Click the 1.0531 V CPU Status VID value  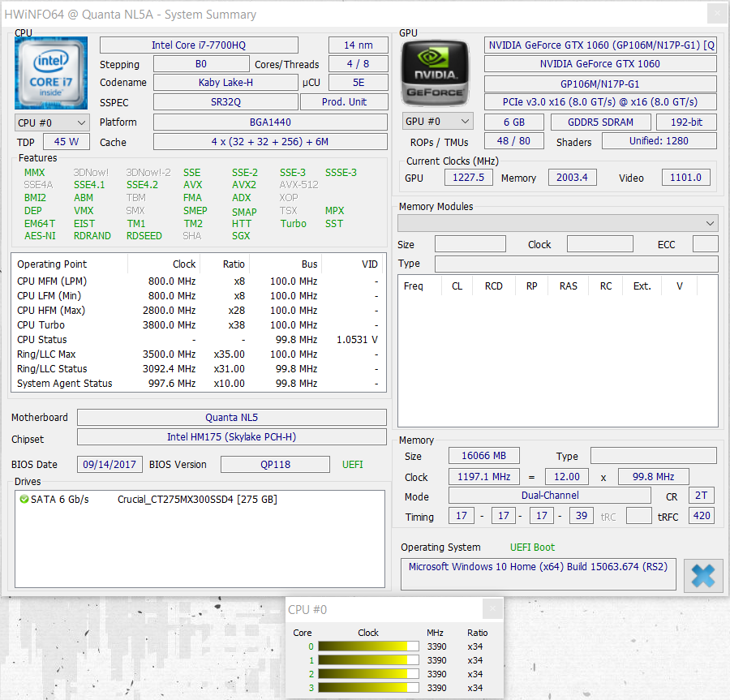[357, 340]
